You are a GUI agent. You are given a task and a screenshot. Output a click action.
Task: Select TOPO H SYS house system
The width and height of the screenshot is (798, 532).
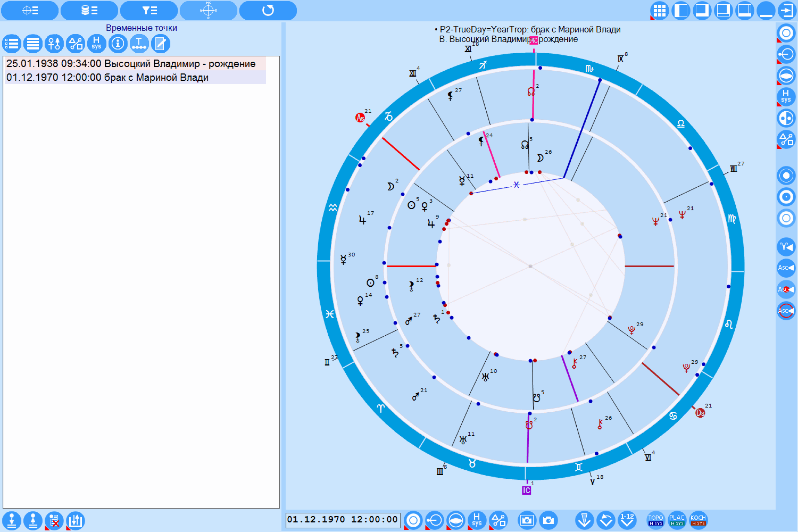tap(656, 520)
